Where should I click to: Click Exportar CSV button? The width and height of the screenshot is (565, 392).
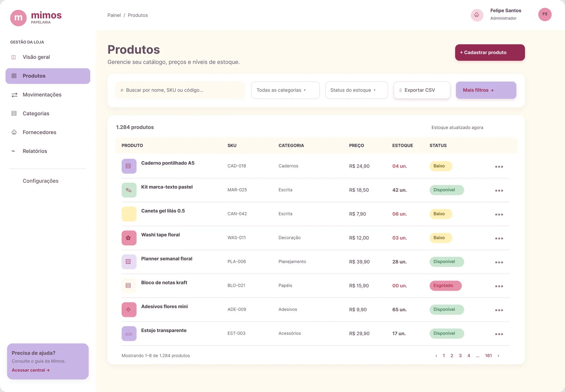tap(422, 90)
